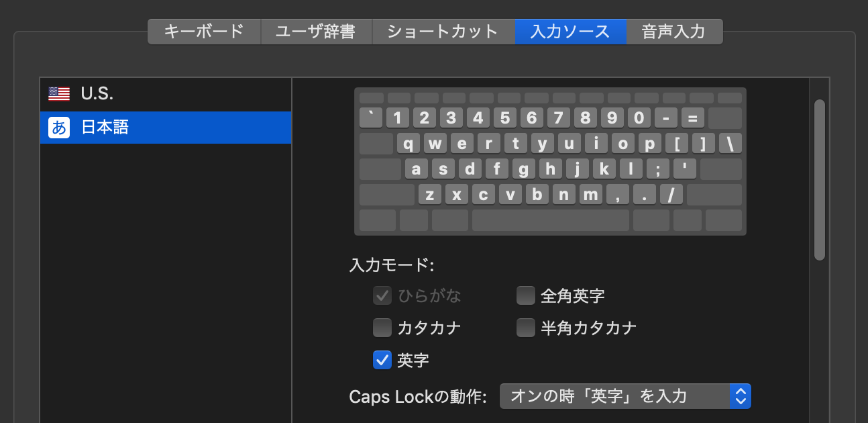Click the 入力ソース tab

coord(570,32)
